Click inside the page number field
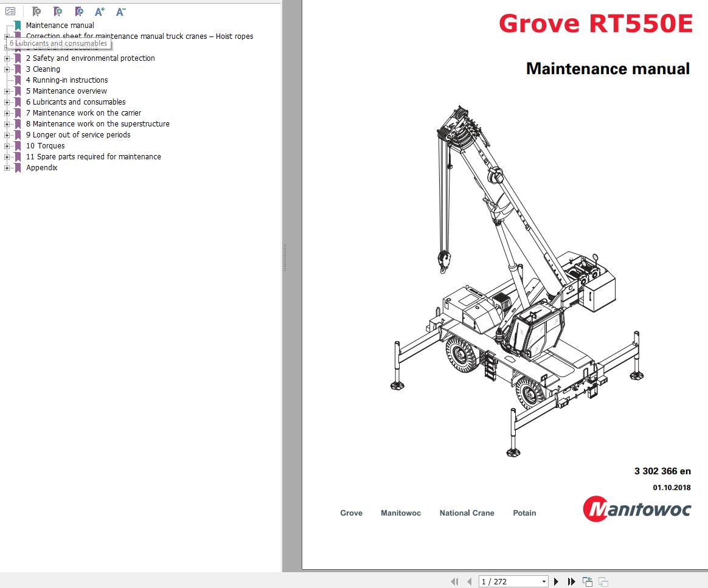Viewport: 708px width, 588px height. coord(505,581)
